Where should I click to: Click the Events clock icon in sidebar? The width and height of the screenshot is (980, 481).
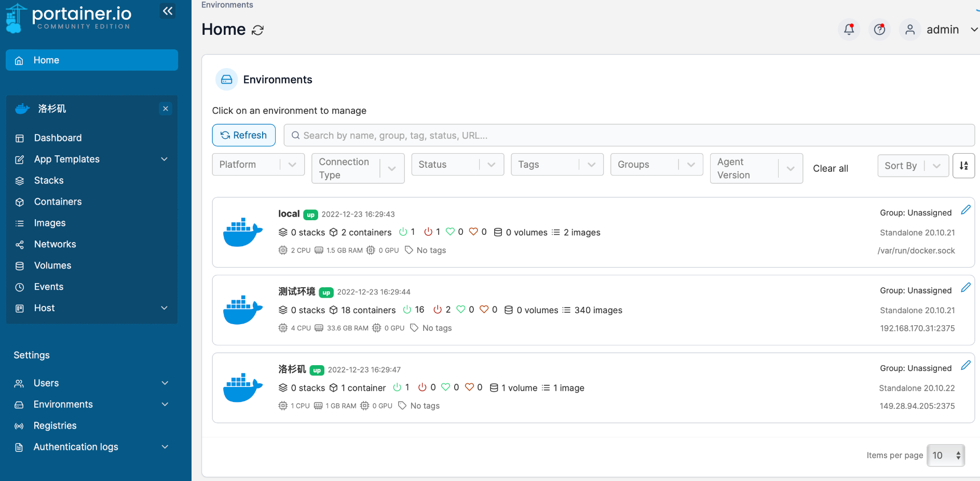pyautogui.click(x=20, y=287)
